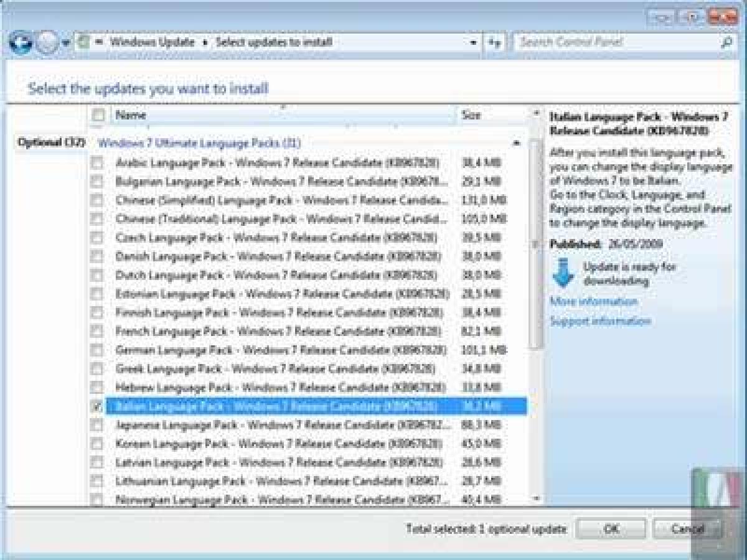Select the German Language Pack row text
The image size is (747, 560).
(x=281, y=350)
